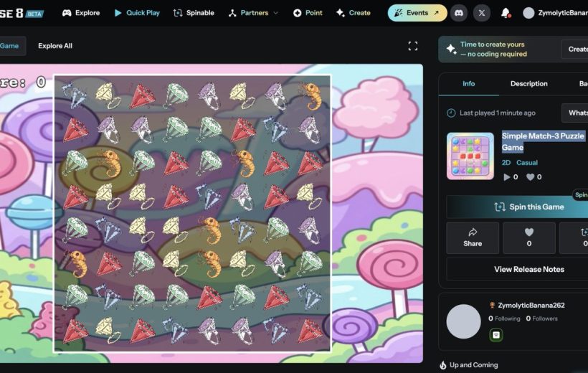Viewport: 588px width, 373px height.
Task: Open the Spinable section
Action: click(x=194, y=13)
